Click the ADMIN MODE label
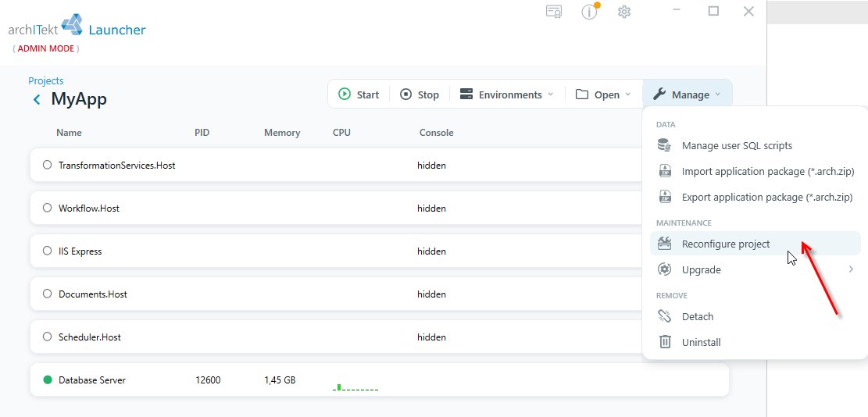Image resolution: width=868 pixels, height=417 pixels. pos(46,48)
